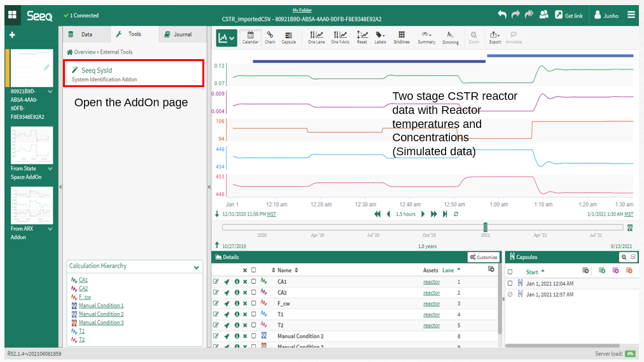Open the From ARX Addon worksheet thumbnail

[32, 205]
